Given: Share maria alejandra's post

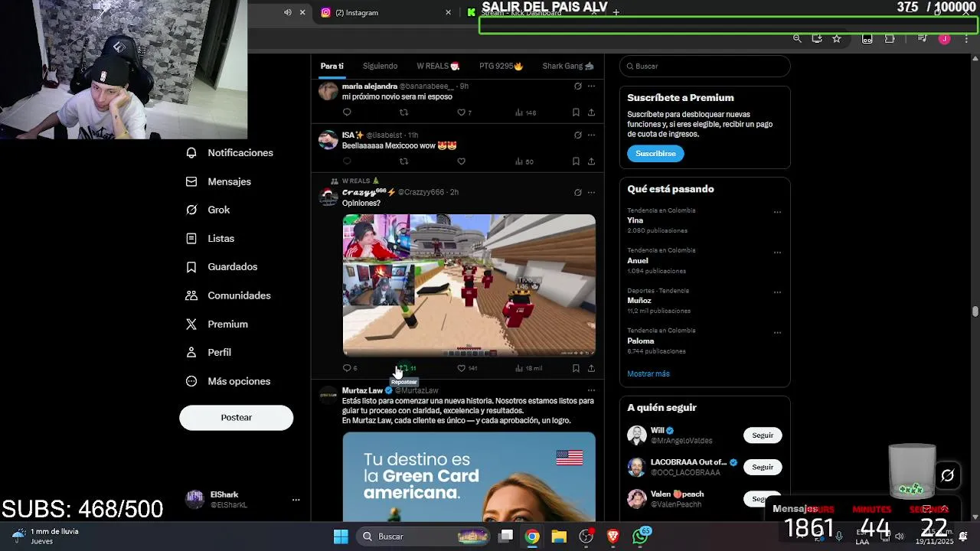Looking at the screenshot, I should pyautogui.click(x=591, y=112).
